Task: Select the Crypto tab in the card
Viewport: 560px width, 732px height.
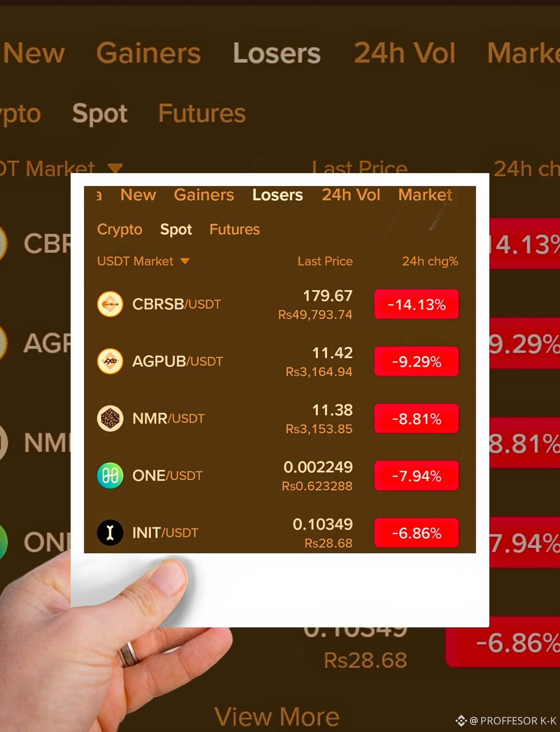Action: pyautogui.click(x=120, y=230)
